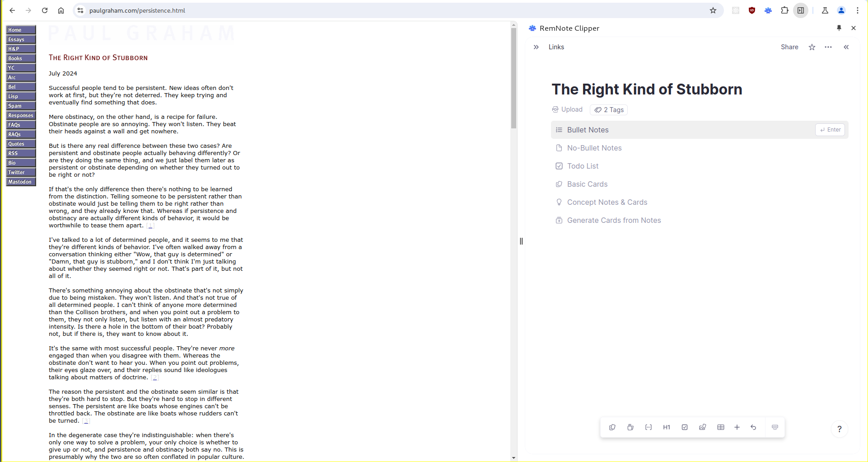Favorite this document with the star icon
The width and height of the screenshot is (868, 462).
pos(812,47)
